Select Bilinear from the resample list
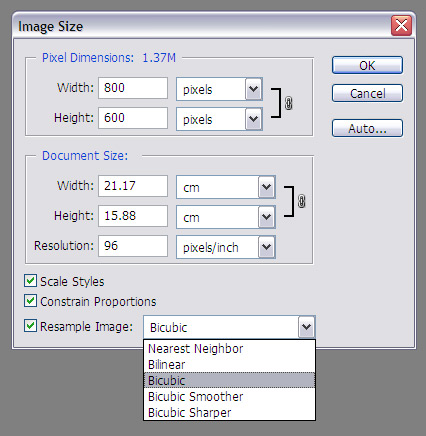Image resolution: width=426 pixels, height=436 pixels. [229, 365]
